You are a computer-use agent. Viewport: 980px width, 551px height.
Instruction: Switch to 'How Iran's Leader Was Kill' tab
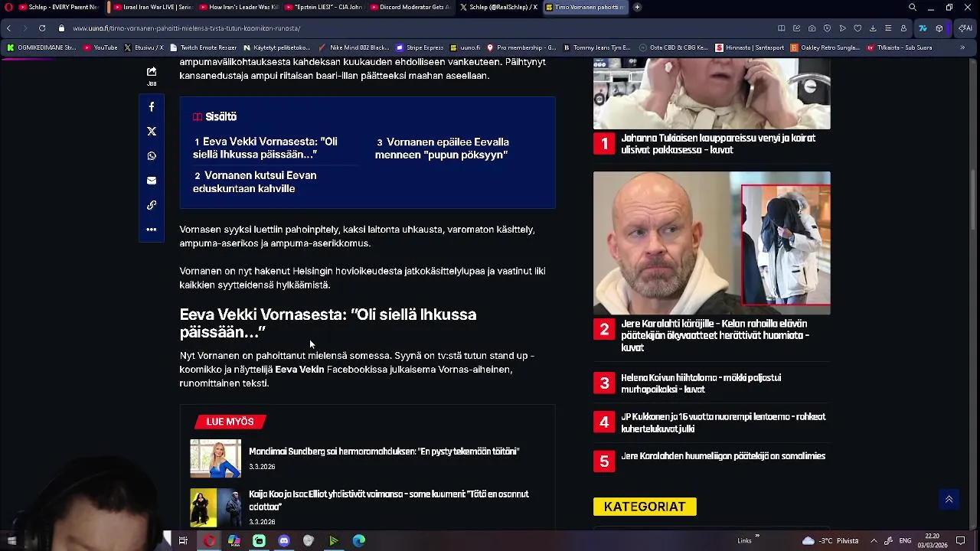click(237, 7)
